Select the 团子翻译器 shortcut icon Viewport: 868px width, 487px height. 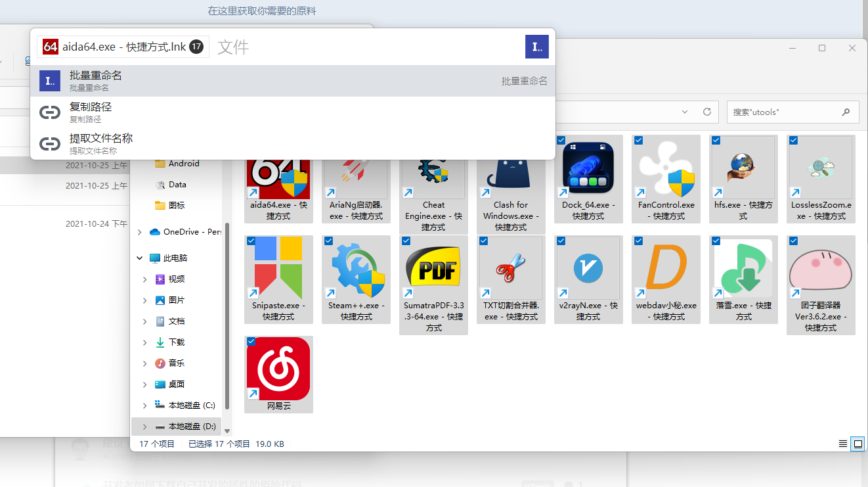821,267
